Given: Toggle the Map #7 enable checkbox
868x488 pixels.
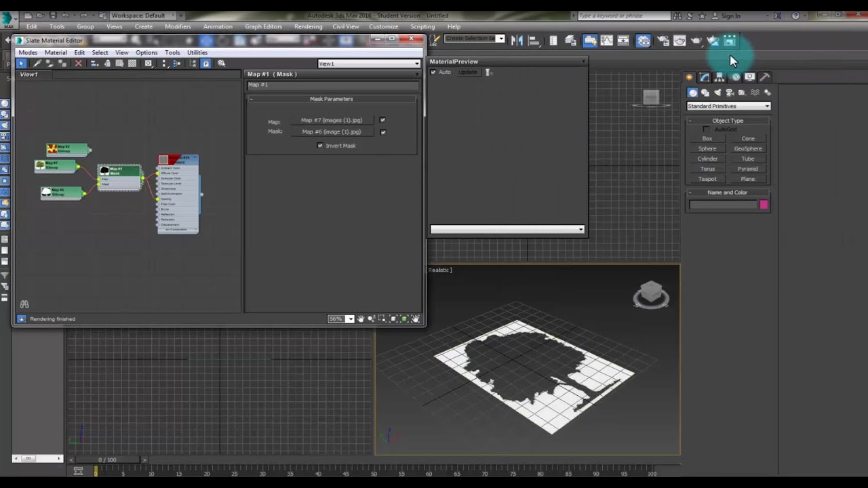Looking at the screenshot, I should click(x=382, y=120).
